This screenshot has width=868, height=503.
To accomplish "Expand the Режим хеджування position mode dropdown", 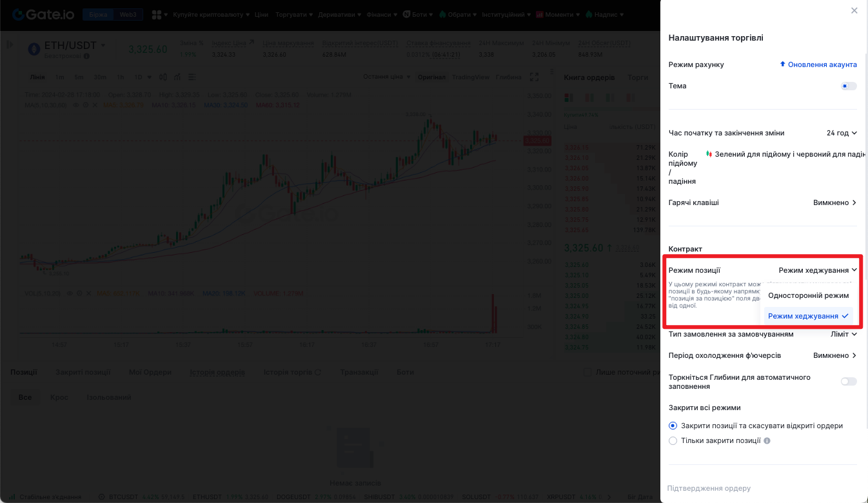I will 818,270.
